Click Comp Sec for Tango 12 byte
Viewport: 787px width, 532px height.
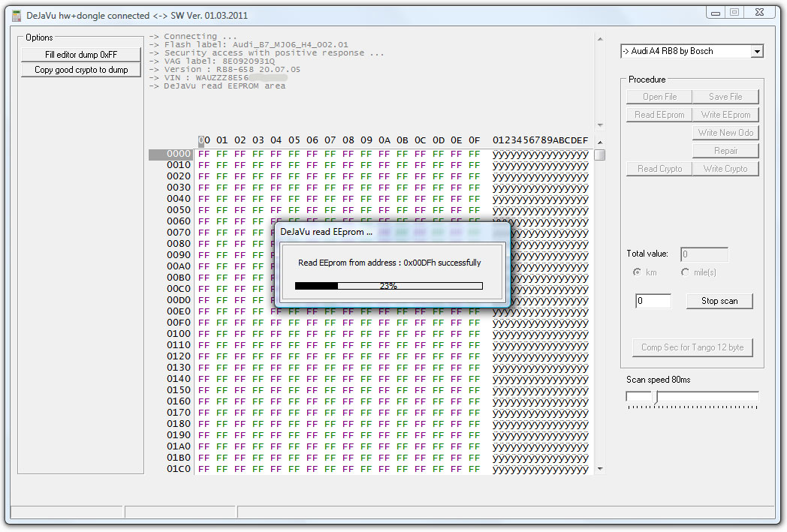point(692,347)
